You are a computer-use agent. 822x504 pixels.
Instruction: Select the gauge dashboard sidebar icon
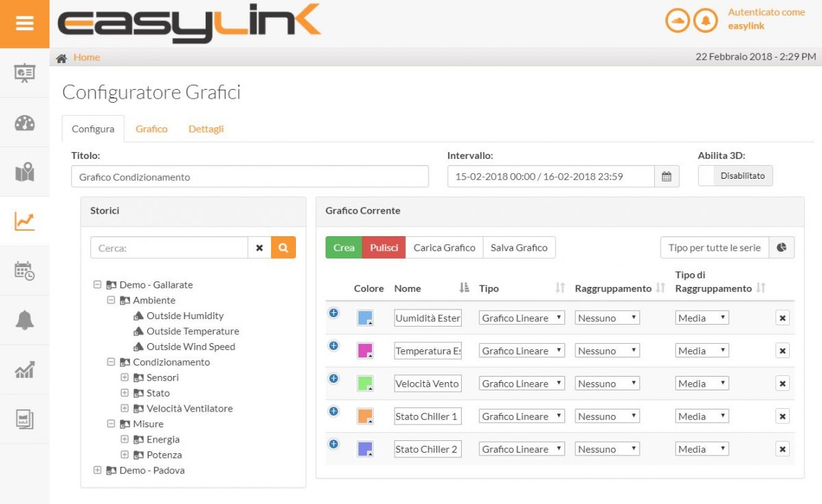[25, 123]
